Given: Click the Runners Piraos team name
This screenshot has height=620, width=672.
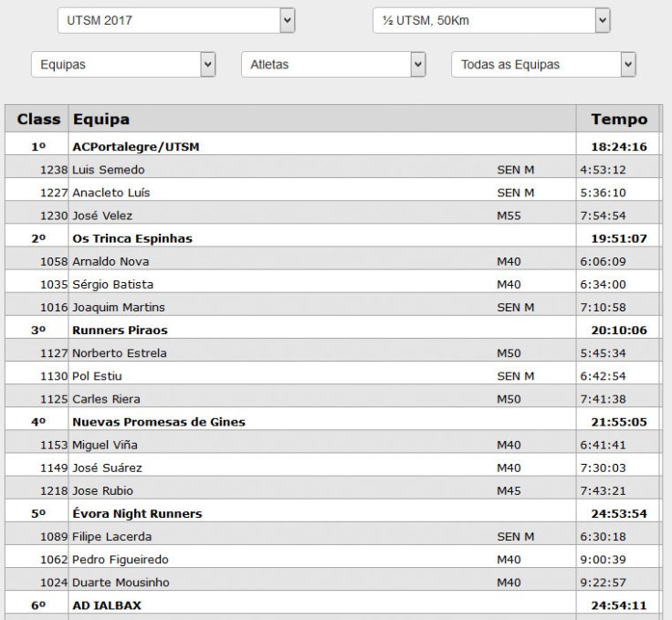Looking at the screenshot, I should [x=120, y=330].
